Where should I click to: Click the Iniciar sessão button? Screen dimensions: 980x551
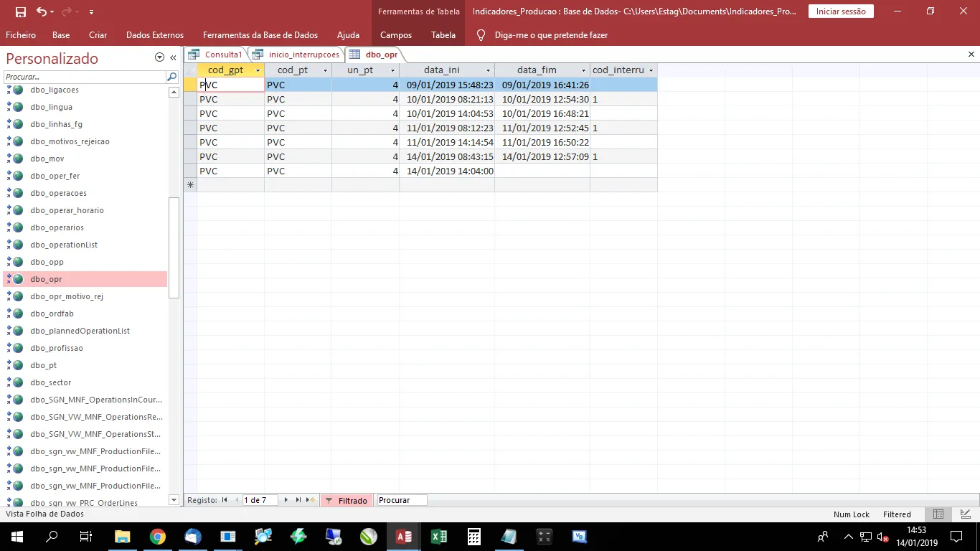(841, 11)
